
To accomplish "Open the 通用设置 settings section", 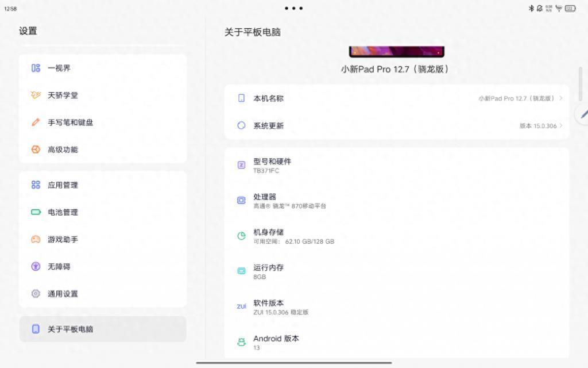I will click(x=103, y=294).
